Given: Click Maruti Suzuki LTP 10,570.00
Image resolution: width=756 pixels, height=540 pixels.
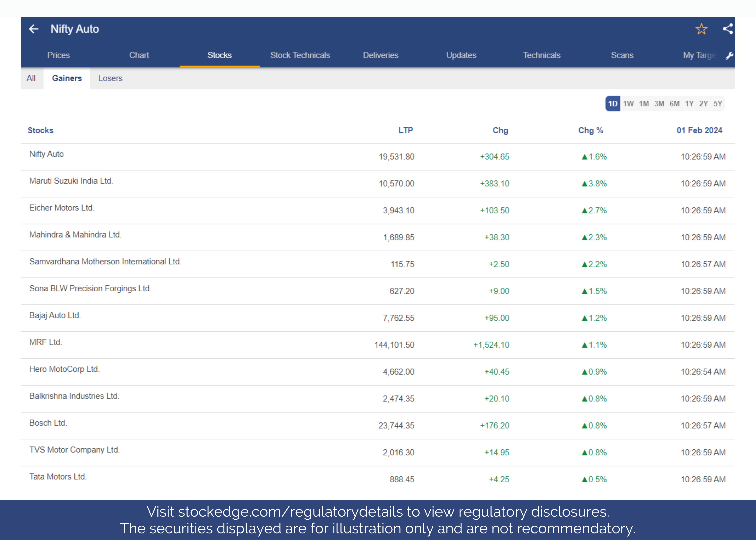Looking at the screenshot, I should click(x=397, y=184).
